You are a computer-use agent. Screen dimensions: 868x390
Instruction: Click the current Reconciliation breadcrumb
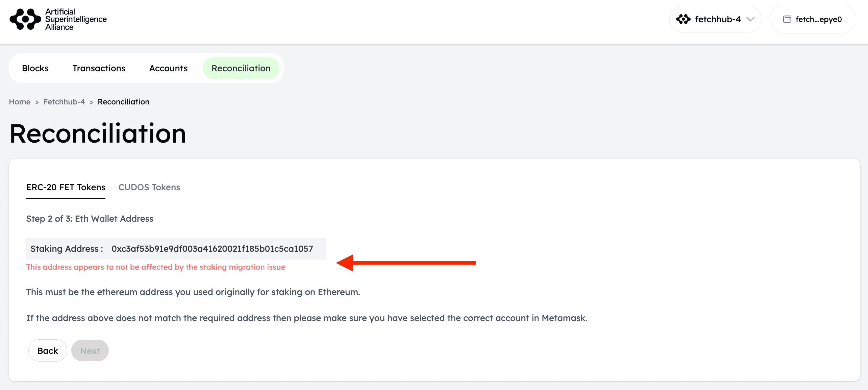123,102
